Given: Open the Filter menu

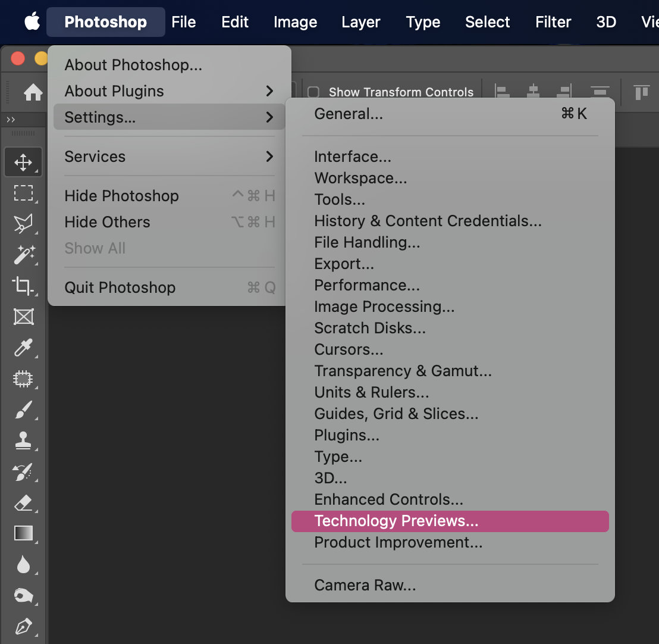Looking at the screenshot, I should pyautogui.click(x=553, y=22).
